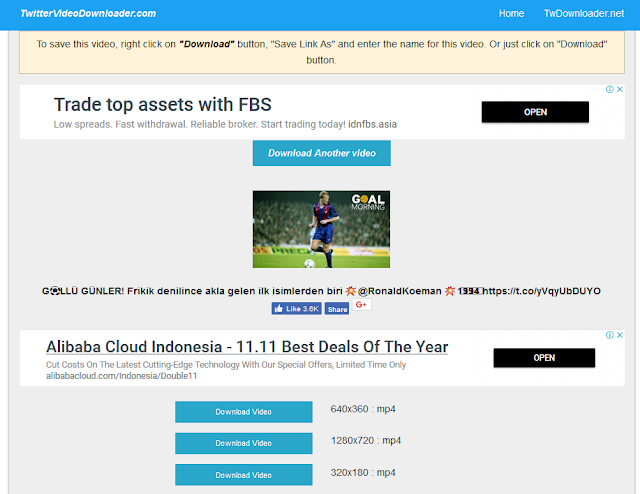Click alibabacloud.com/Indonesia/Double11 URL text
This screenshot has height=494, width=640.
click(x=121, y=376)
